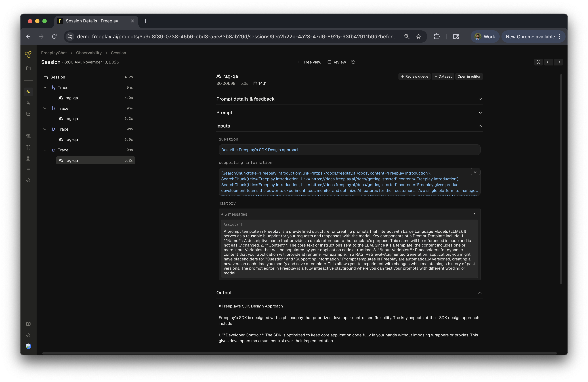Click the FreeplayChat breadcrumb
Image resolution: width=588 pixels, height=382 pixels.
point(54,53)
